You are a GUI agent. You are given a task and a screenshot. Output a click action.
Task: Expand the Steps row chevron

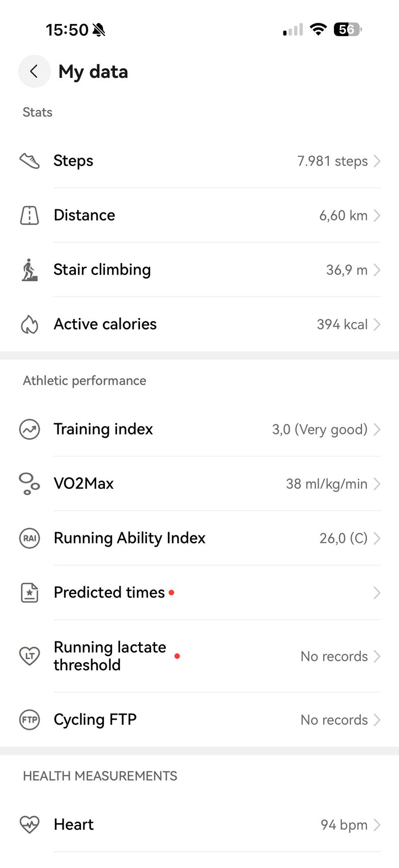point(377,161)
